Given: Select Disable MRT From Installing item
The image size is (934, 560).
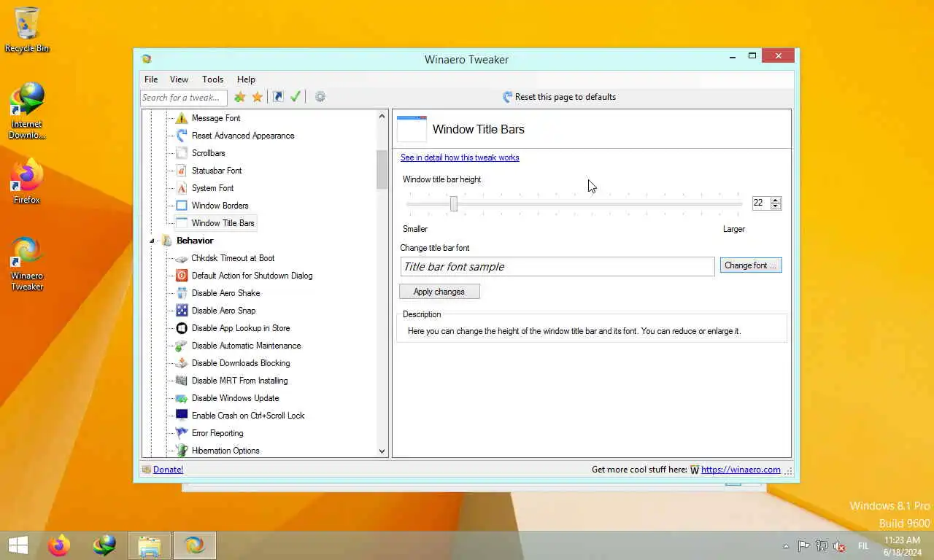Looking at the screenshot, I should tap(239, 381).
